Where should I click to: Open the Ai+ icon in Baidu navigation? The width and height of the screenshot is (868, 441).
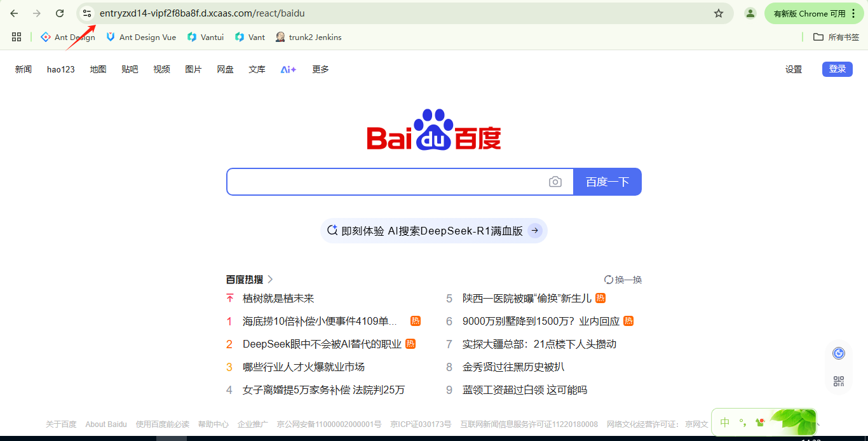tap(288, 69)
